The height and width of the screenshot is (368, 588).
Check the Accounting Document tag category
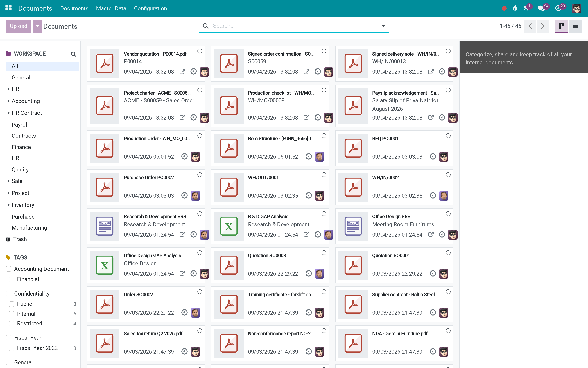coord(9,269)
